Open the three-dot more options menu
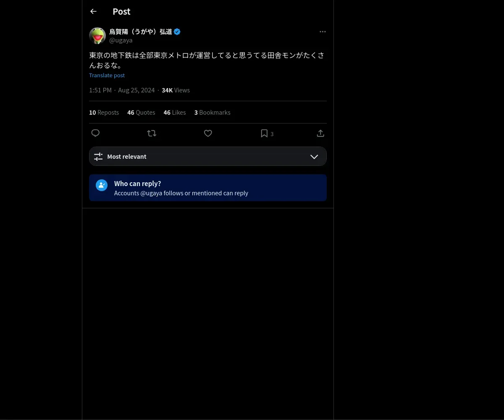Screen dimensions: 504x420 (x=323, y=31)
